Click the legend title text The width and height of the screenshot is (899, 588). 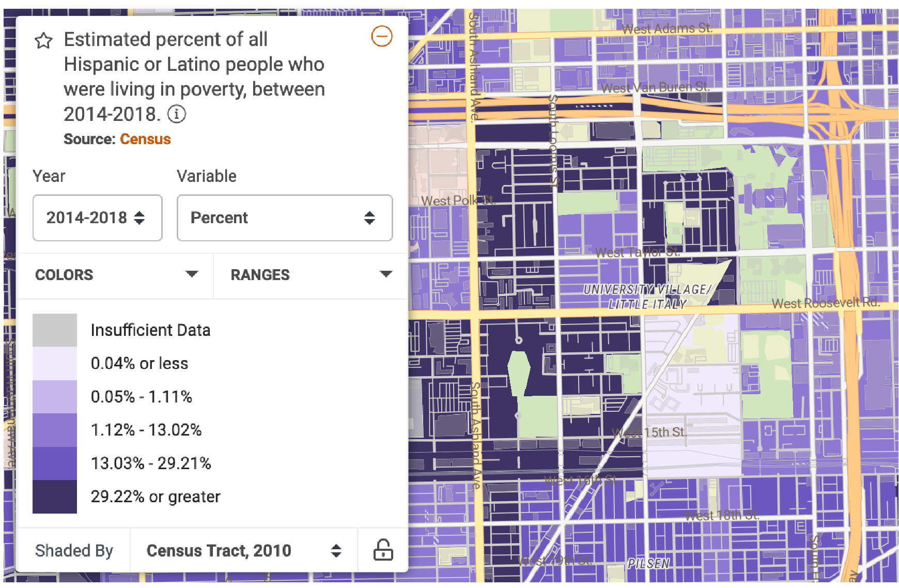(x=194, y=76)
